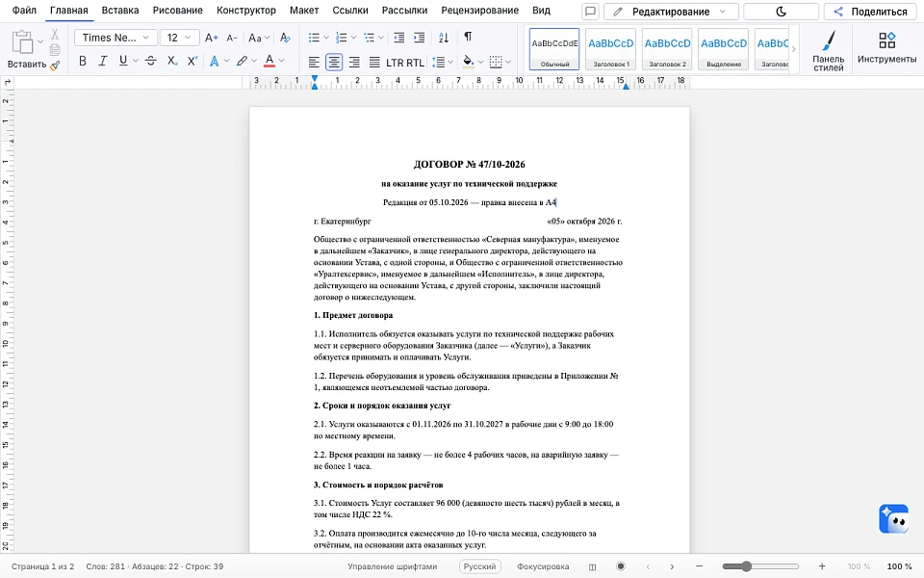Image resolution: width=924 pixels, height=578 pixels.
Task: Expand the styles gallery arrow
Action: (793, 49)
